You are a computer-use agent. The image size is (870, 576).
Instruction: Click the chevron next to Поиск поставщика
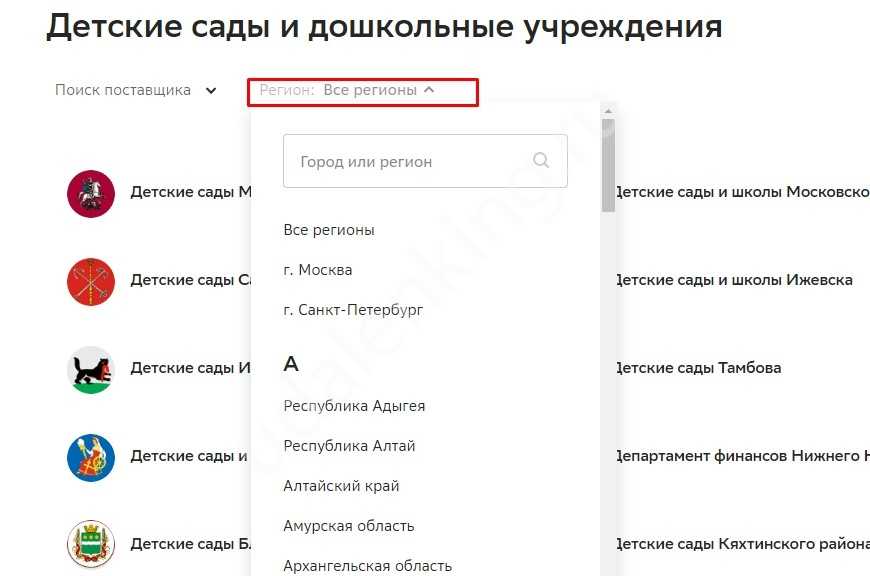pos(211,91)
